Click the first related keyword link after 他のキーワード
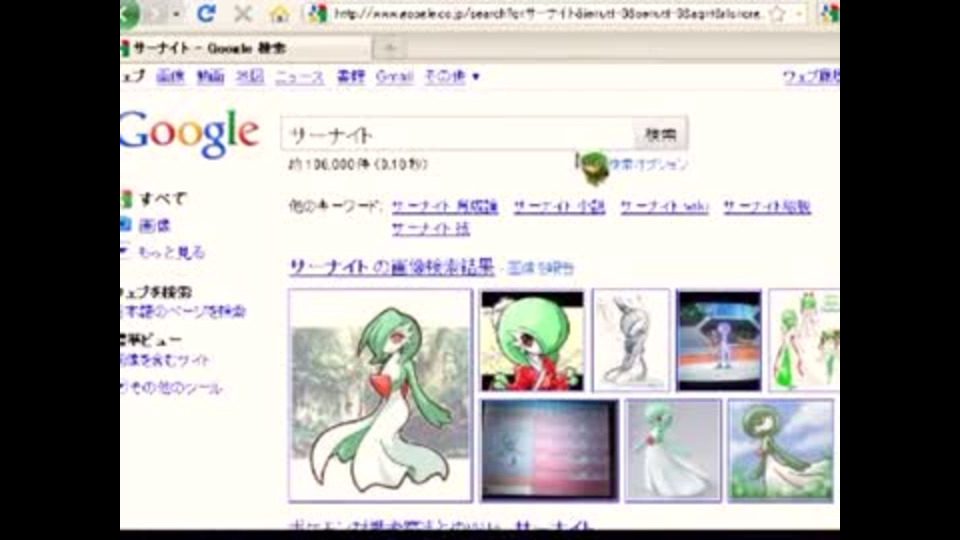 [x=444, y=206]
